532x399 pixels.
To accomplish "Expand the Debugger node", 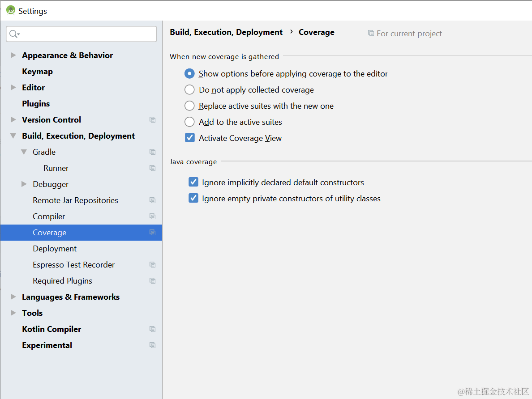I will coord(23,184).
